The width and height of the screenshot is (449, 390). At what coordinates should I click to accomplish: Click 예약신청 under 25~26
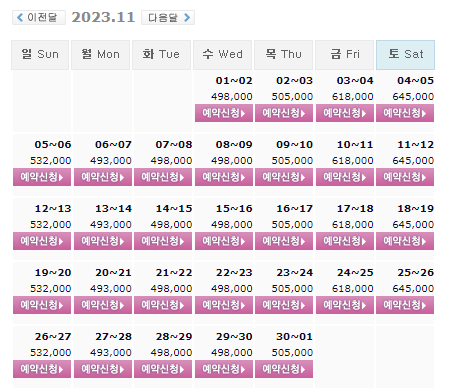point(405,305)
